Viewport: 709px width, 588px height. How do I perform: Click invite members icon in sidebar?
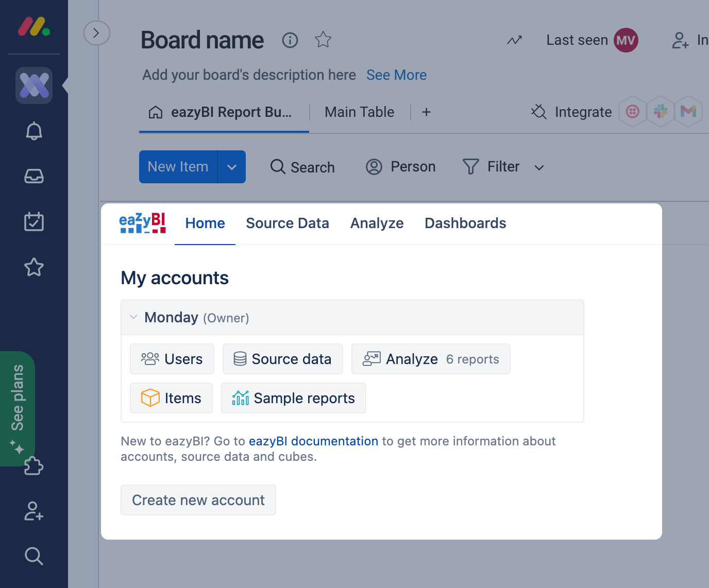(x=34, y=511)
